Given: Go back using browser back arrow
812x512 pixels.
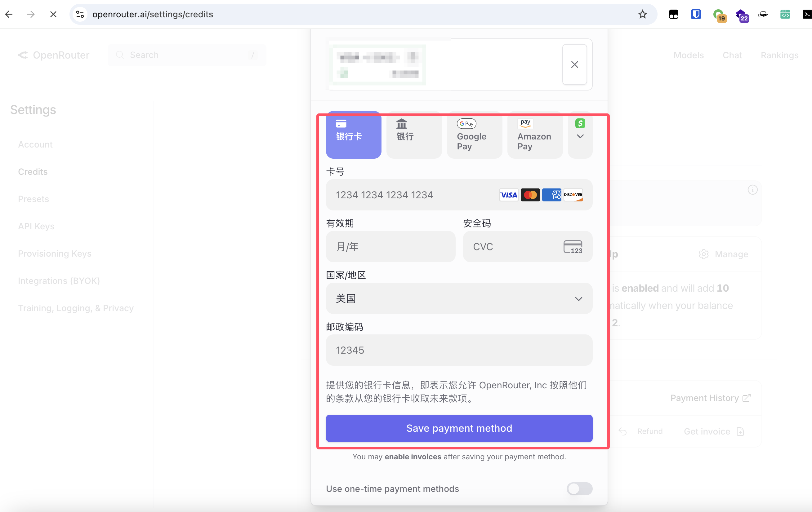Looking at the screenshot, I should point(9,14).
